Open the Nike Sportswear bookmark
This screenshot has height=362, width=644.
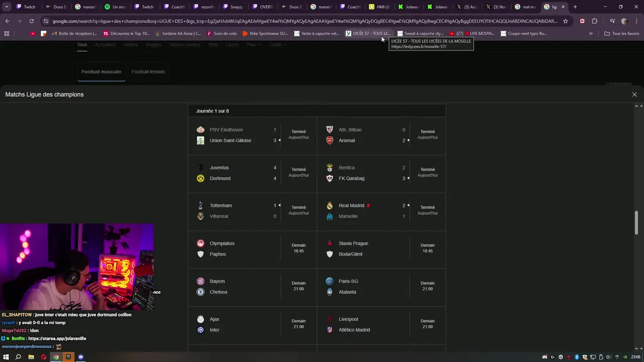[x=265, y=34]
